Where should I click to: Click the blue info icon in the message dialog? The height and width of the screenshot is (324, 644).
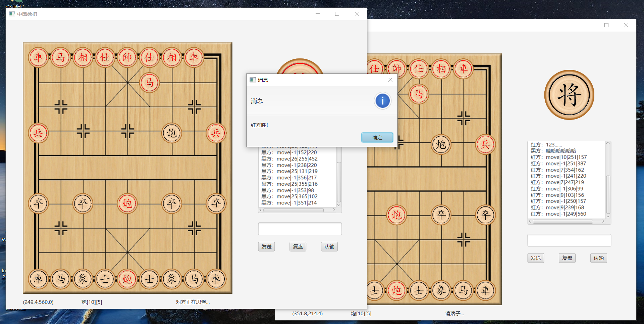click(x=382, y=101)
